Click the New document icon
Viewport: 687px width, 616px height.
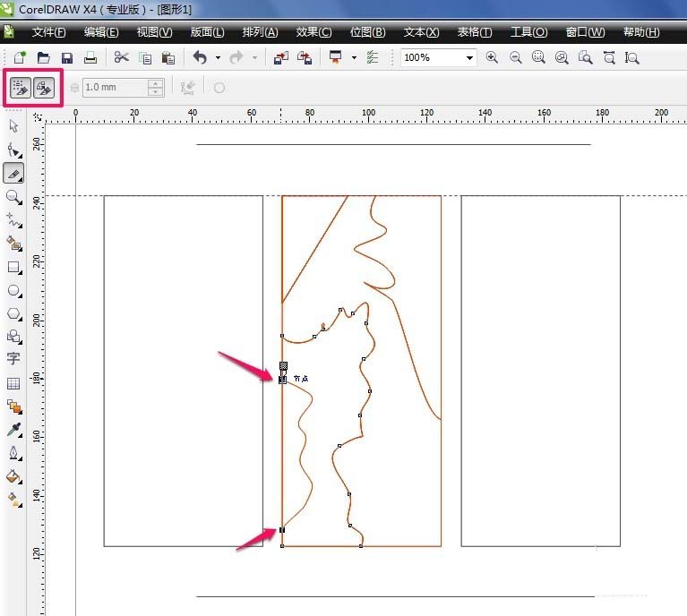tap(20, 57)
